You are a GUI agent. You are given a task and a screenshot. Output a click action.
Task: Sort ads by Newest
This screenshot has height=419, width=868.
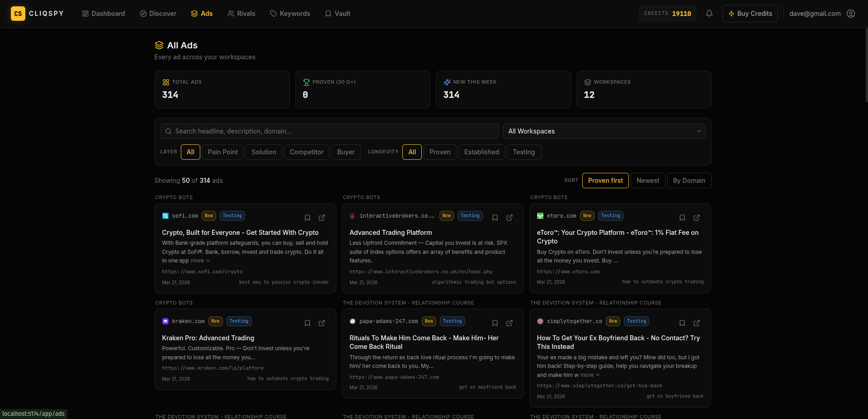click(x=647, y=180)
